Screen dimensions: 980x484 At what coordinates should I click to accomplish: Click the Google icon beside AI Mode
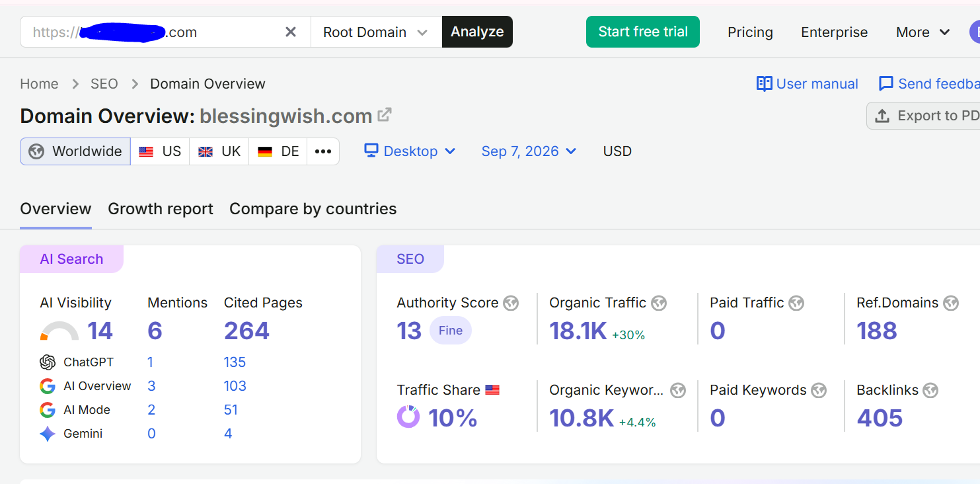(48, 410)
